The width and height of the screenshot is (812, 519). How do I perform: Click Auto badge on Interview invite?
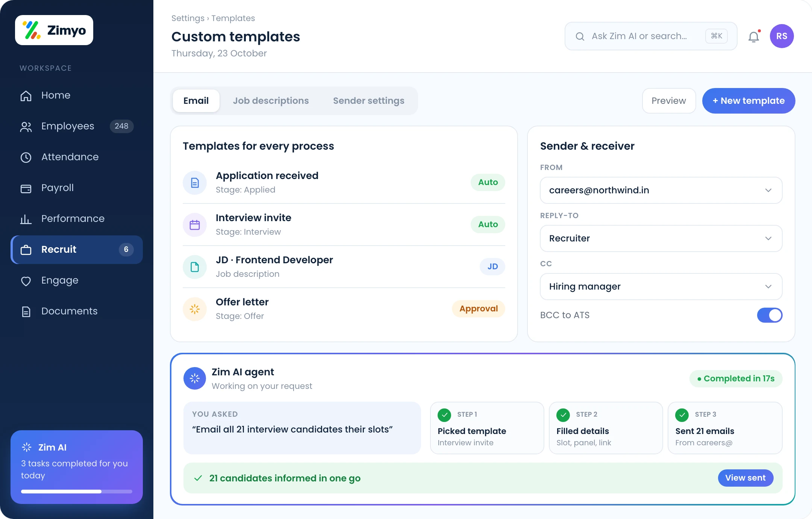tap(488, 225)
